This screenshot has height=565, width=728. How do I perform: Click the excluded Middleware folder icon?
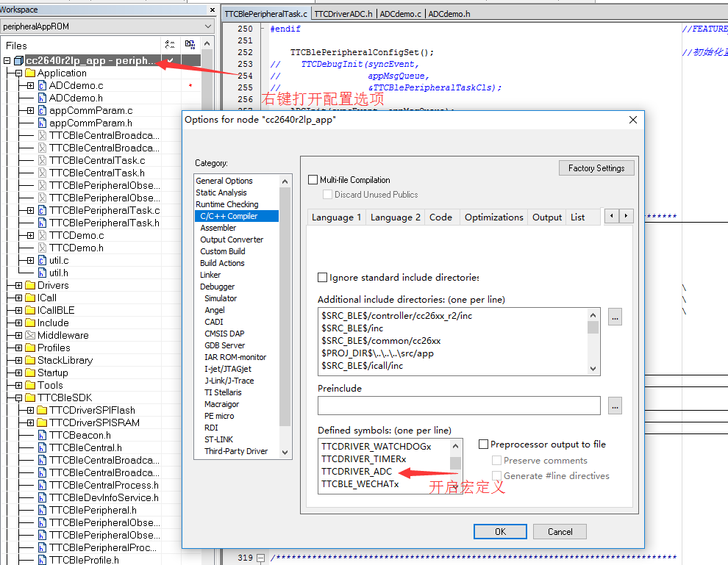point(30,335)
